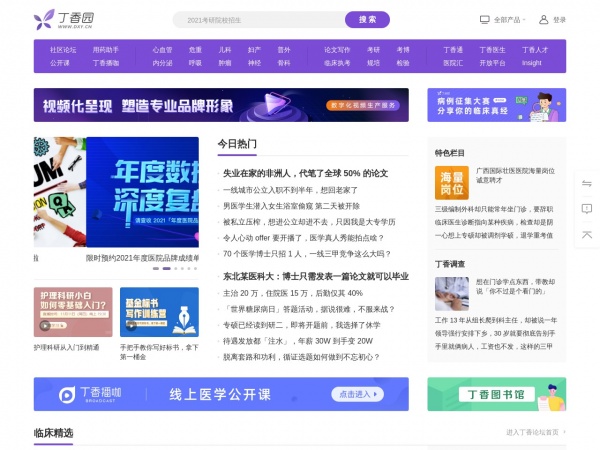
Task: Open the feedback message icon in the side panel
Action: [587, 209]
